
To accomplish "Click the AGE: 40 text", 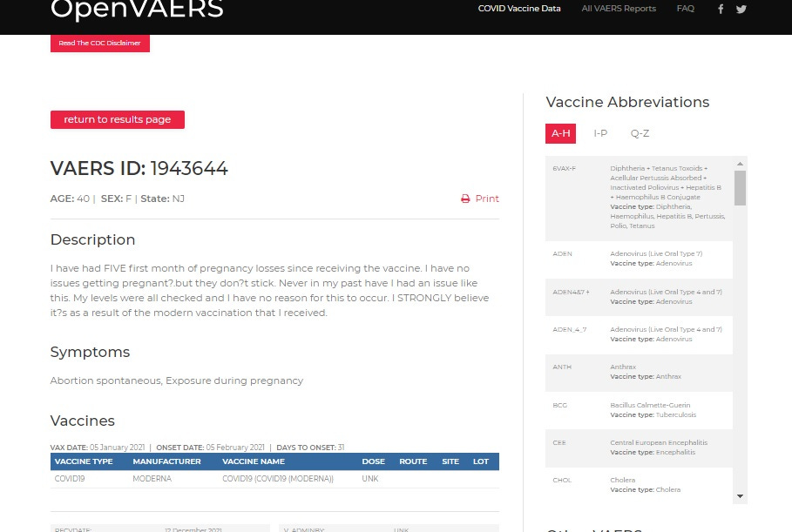I will pyautogui.click(x=70, y=199).
